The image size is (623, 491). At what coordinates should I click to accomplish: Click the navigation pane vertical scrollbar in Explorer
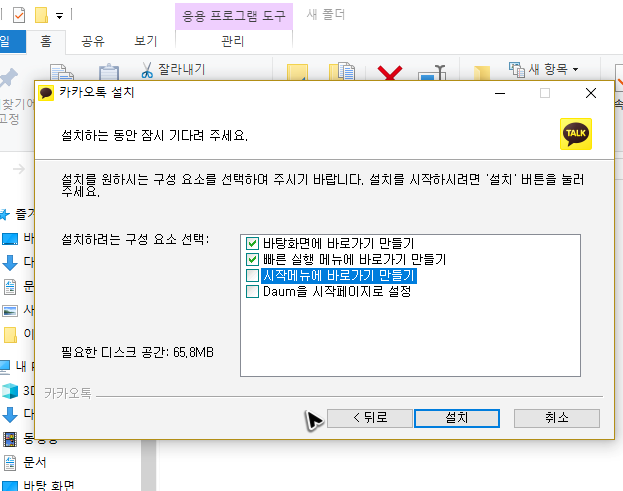[x=149, y=465]
